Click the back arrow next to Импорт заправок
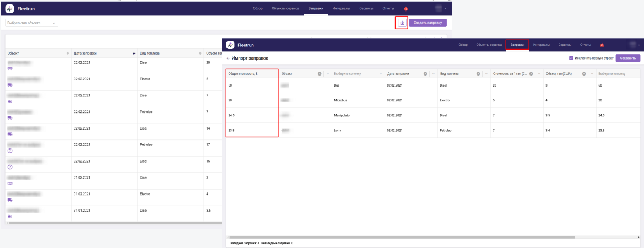This screenshot has width=644, height=248. 228,58
